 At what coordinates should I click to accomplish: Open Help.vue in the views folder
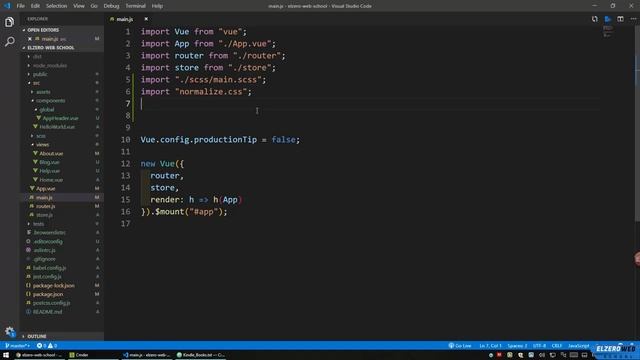(x=50, y=171)
